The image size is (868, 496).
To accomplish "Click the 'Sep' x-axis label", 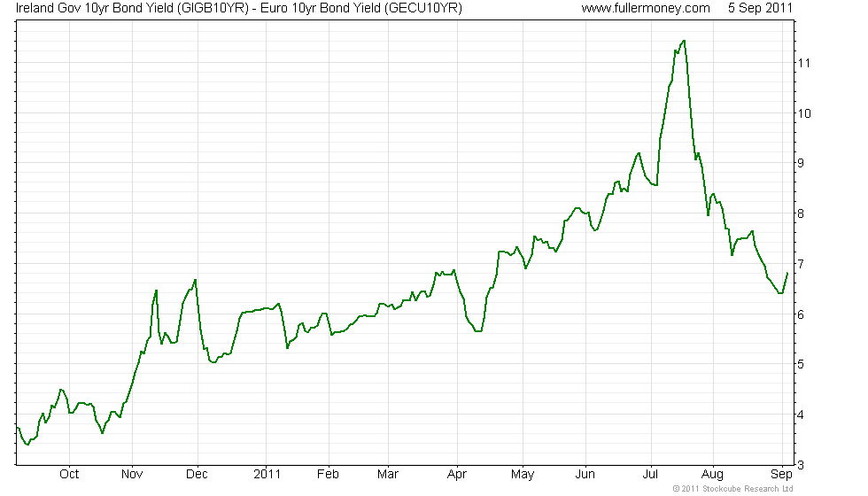I will coord(781,475).
